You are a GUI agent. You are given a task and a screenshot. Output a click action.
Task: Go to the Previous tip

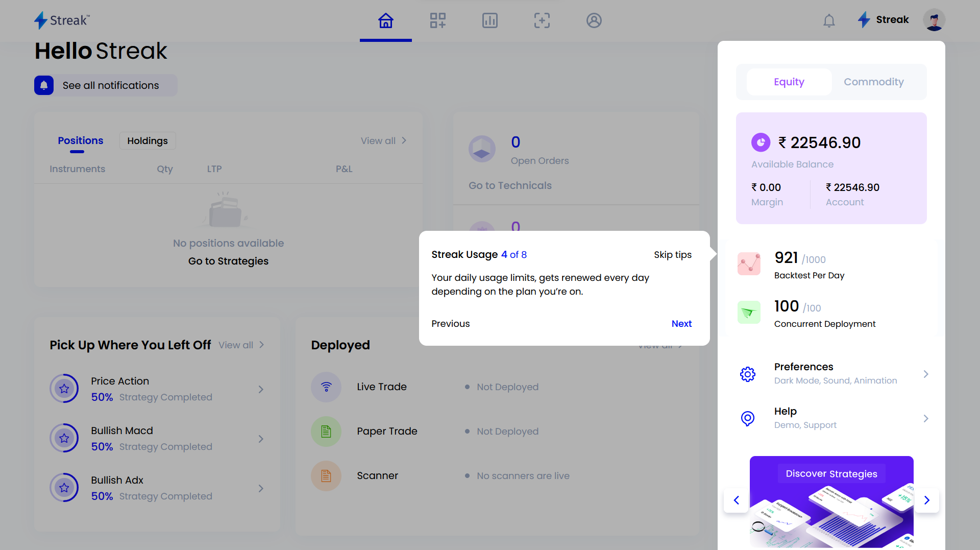(450, 323)
